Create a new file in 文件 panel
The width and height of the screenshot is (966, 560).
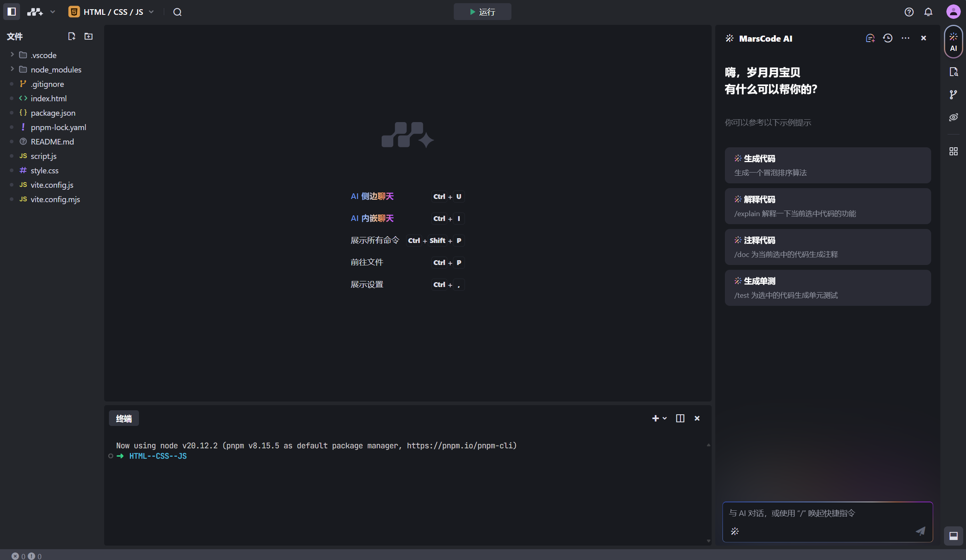point(72,36)
